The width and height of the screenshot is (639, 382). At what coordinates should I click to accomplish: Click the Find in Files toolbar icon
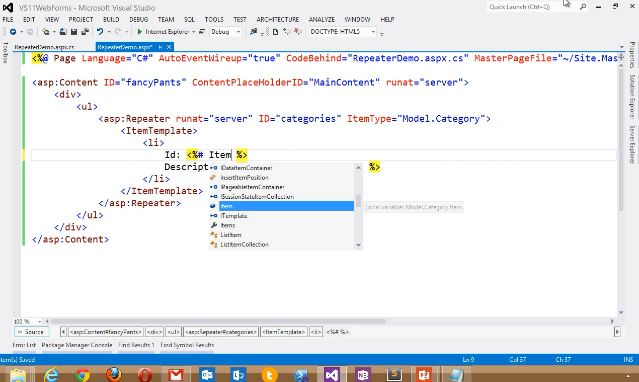pyautogui.click(x=253, y=31)
